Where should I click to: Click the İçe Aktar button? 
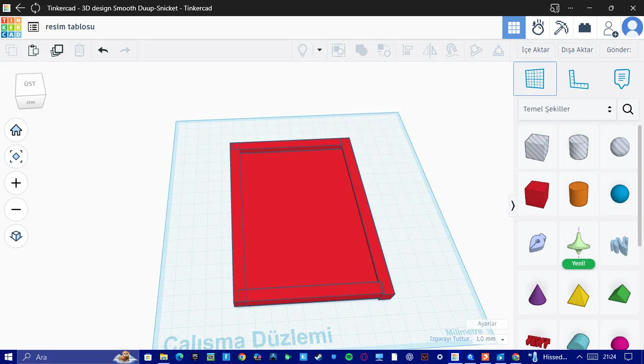[x=536, y=50]
